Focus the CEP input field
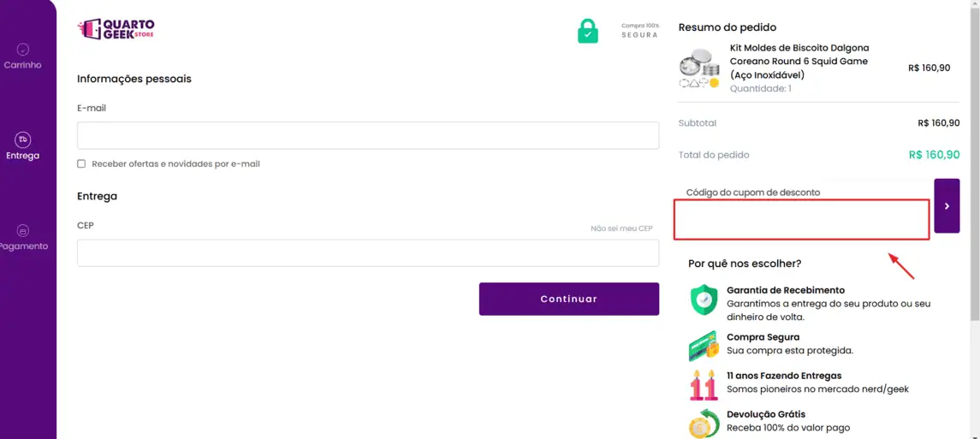Viewport: 980px width, 439px height. 368,253
